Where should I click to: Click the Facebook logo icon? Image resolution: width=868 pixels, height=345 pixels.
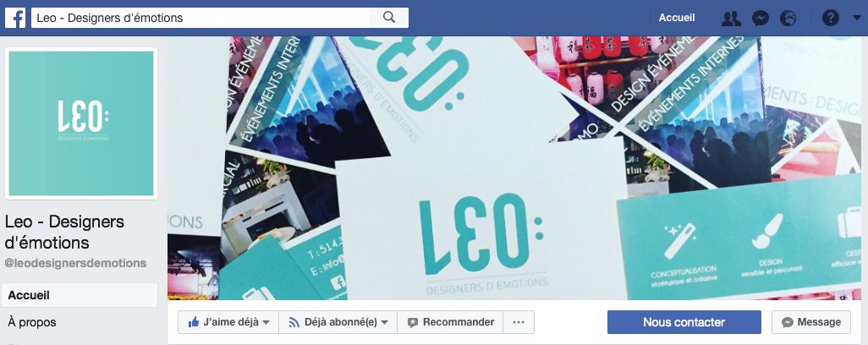15,18
